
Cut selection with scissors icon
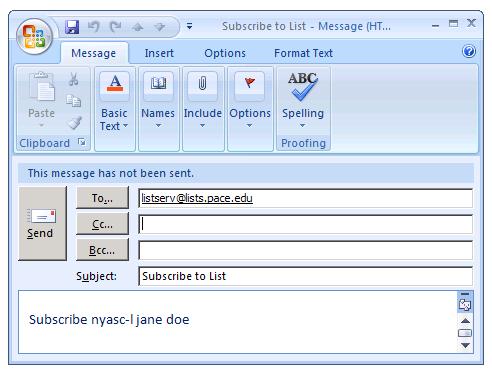[x=74, y=80]
